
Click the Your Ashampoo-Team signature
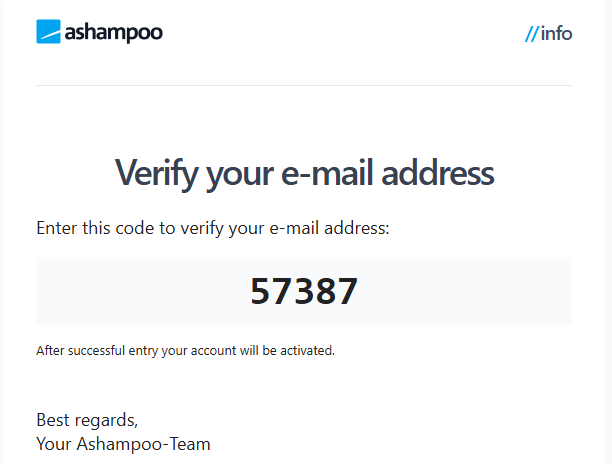click(123, 444)
